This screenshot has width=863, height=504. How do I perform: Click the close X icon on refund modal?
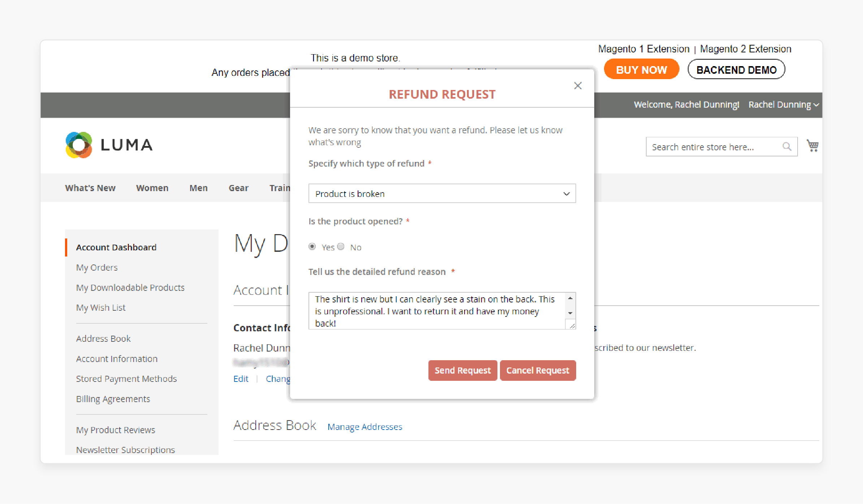coord(578,85)
